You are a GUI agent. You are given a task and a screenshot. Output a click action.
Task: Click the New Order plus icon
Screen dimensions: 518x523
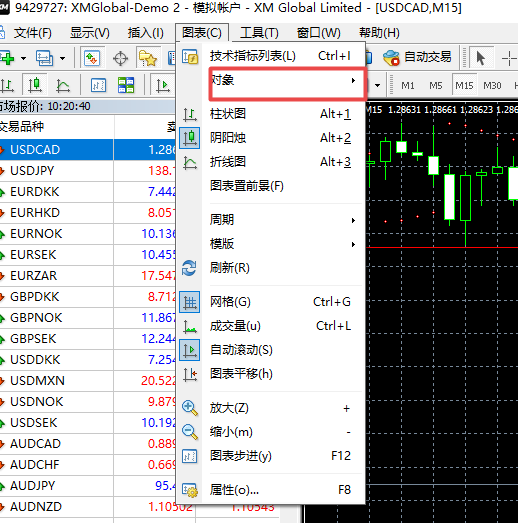(7, 58)
